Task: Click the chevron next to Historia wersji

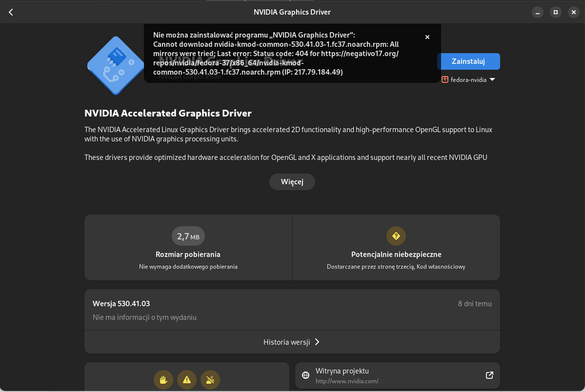Action: 317,342
